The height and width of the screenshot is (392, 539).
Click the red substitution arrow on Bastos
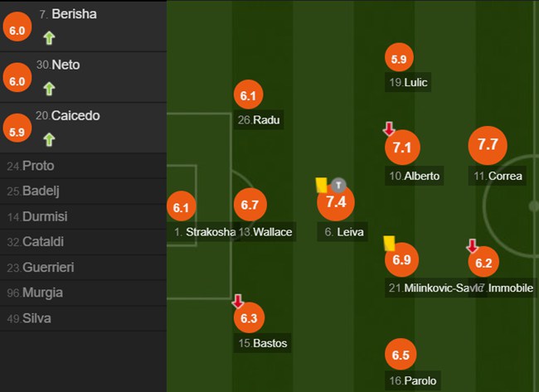[238, 301]
